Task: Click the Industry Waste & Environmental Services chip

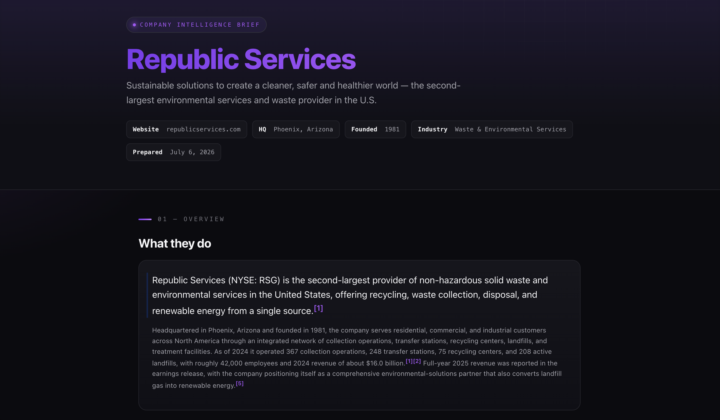Action: point(492,129)
